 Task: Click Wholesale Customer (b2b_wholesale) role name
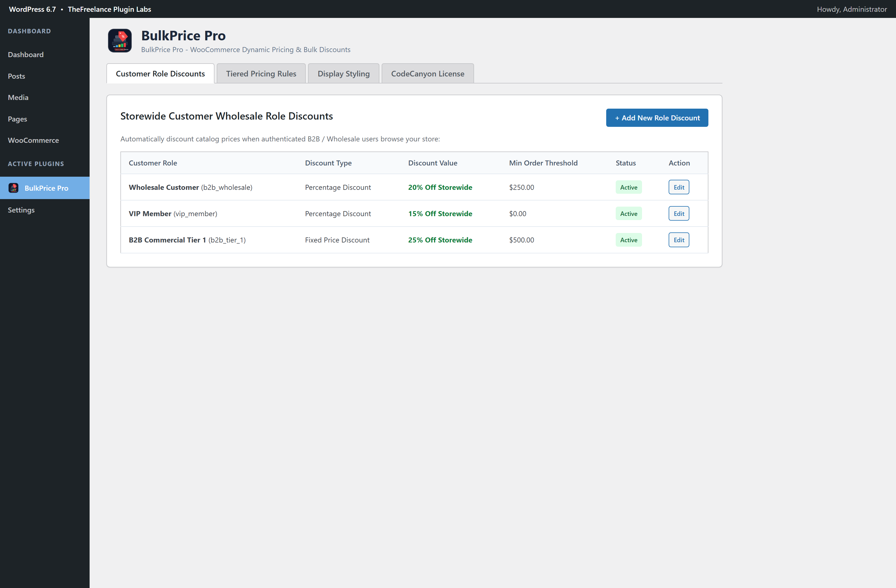tap(190, 187)
